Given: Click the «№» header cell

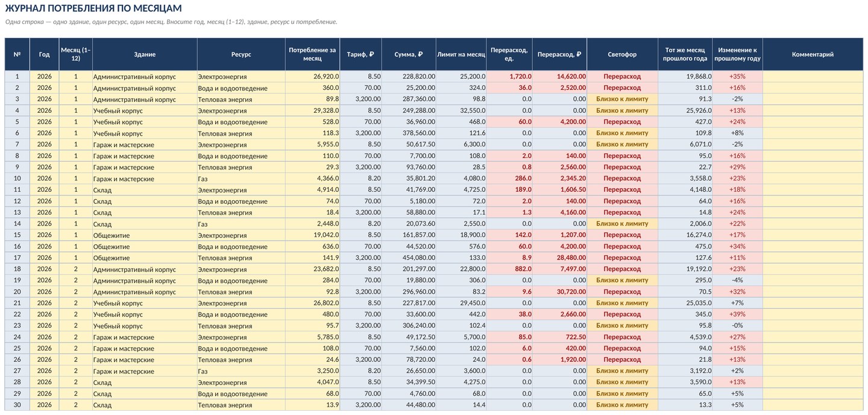Looking at the screenshot, I should click(17, 54).
